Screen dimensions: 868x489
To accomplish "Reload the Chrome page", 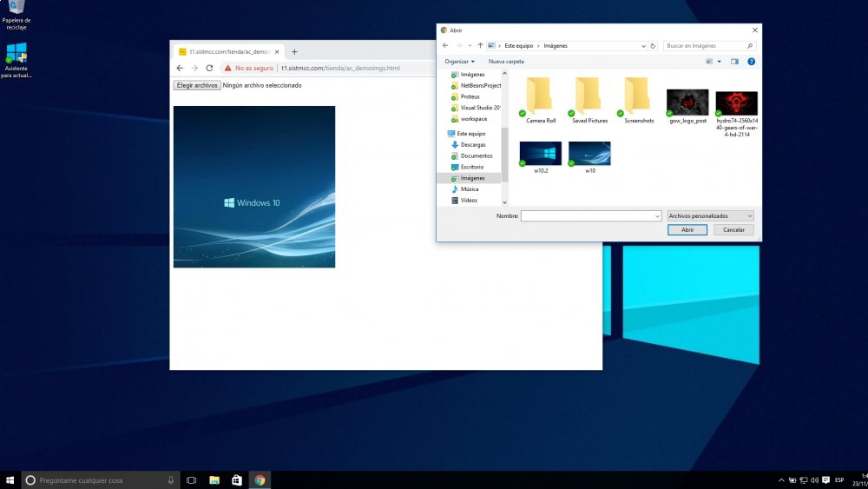I will coord(209,68).
